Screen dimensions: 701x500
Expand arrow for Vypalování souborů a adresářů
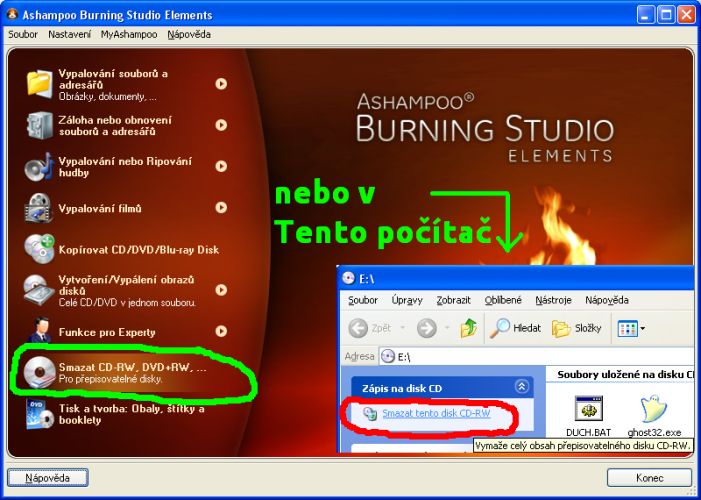(221, 84)
